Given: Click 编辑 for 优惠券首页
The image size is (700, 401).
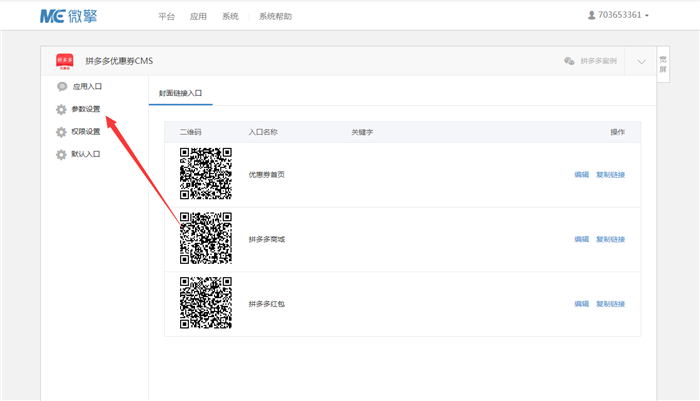Looking at the screenshot, I should 581,175.
